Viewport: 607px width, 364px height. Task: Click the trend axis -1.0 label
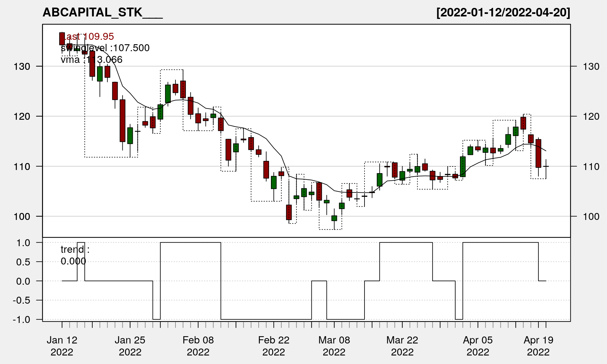click(x=21, y=320)
